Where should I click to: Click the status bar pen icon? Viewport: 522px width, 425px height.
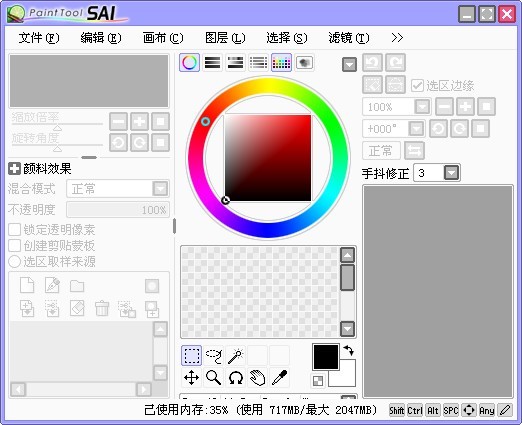coord(505,410)
